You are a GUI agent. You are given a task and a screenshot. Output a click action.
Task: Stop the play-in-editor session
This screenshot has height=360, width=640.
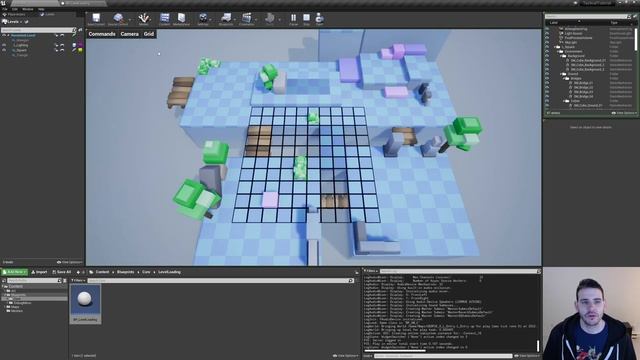307,18
